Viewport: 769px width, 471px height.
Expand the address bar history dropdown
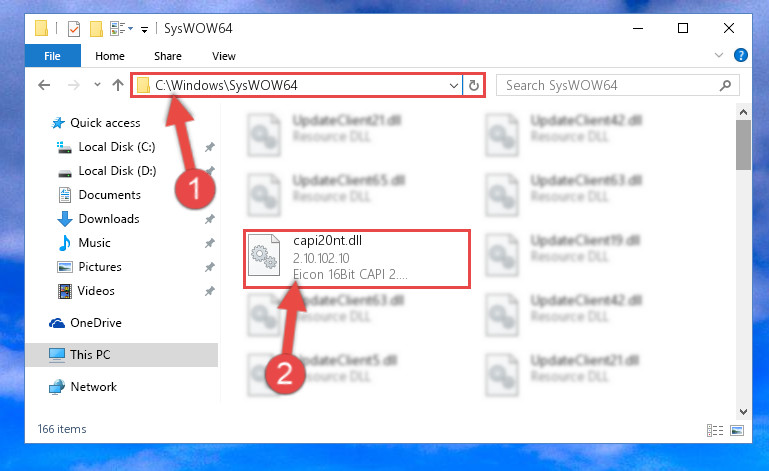(x=454, y=86)
